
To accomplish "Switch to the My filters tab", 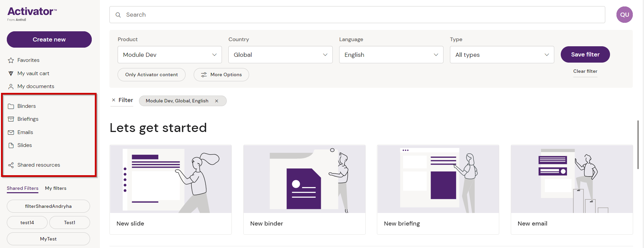I will point(56,188).
